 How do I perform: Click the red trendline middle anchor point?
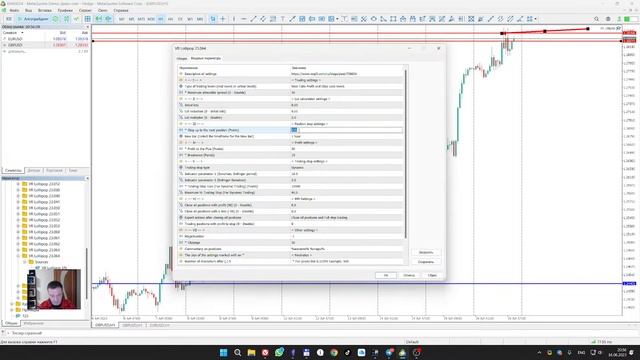544,31
